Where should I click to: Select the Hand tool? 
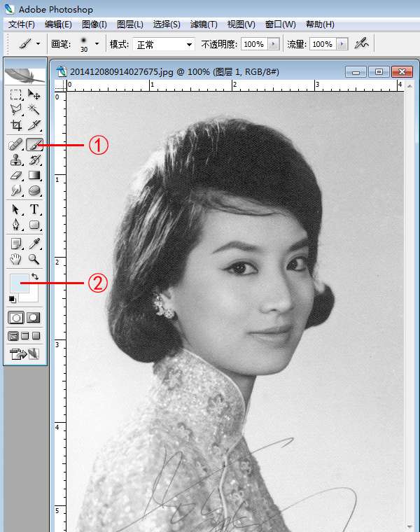coord(15,259)
